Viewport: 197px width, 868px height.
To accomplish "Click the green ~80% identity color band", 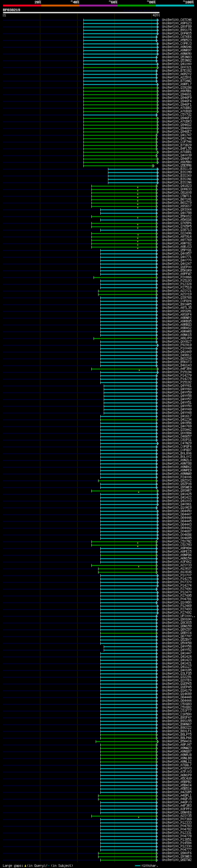I will coord(137,6).
